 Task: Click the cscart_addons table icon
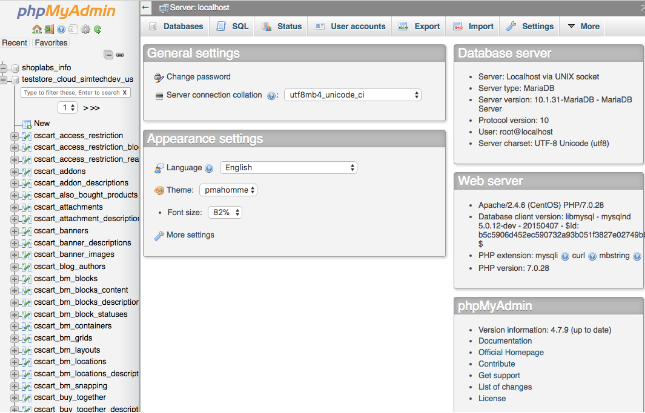pyautogui.click(x=27, y=172)
